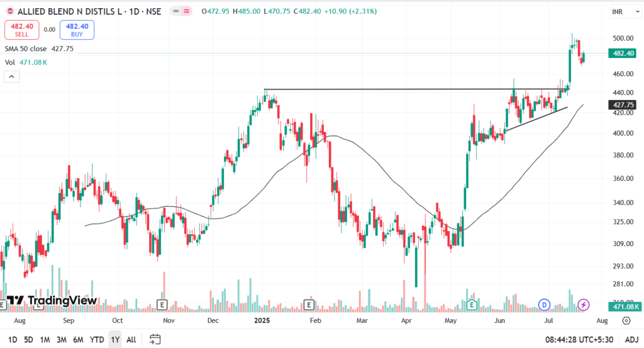Click the pink approximate-data indicator icon

[x=186, y=11]
